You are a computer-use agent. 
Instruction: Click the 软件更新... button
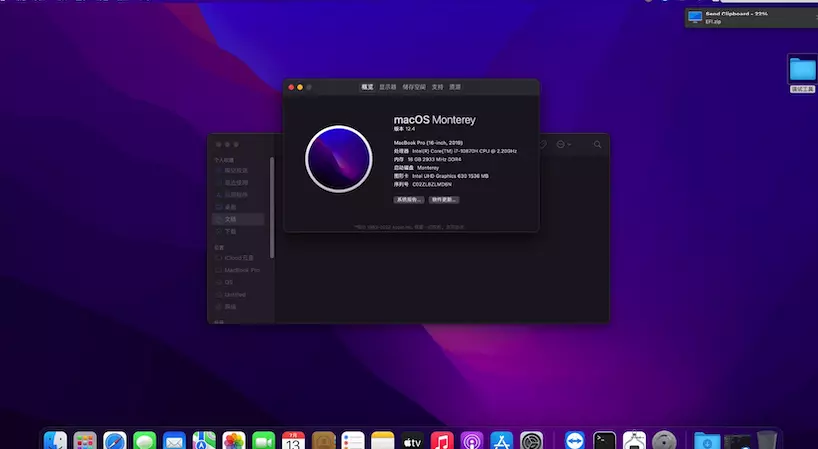point(444,200)
